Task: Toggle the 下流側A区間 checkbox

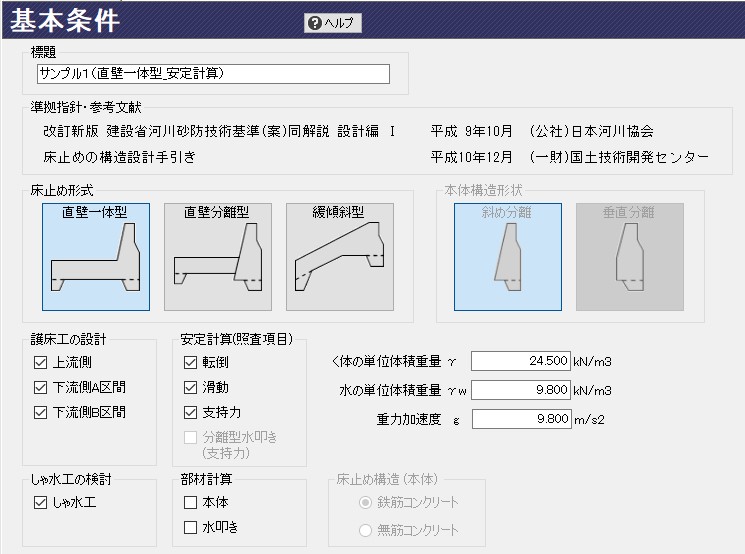Action: [x=41, y=387]
